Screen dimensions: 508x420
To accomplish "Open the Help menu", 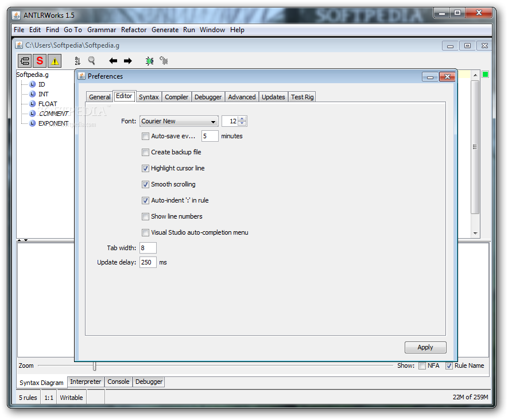I will (237, 30).
